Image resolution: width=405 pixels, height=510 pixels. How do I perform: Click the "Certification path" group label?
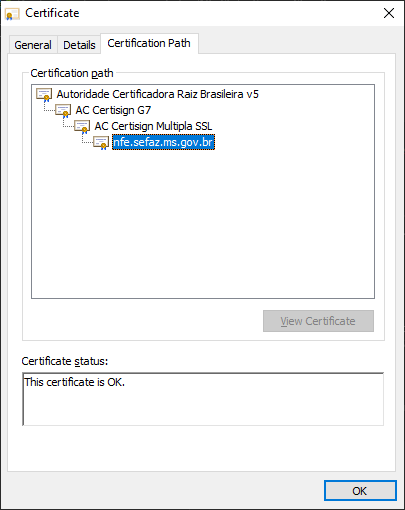72,73
